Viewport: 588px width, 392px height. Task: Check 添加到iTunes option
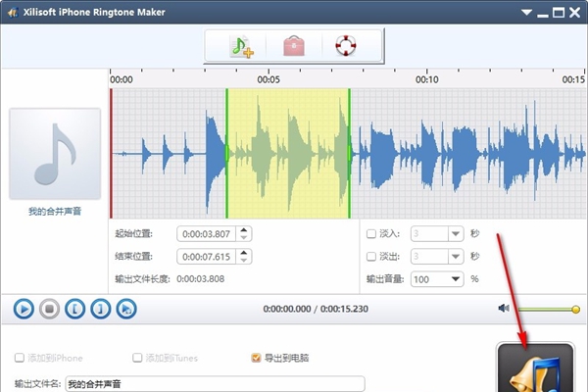pyautogui.click(x=137, y=358)
